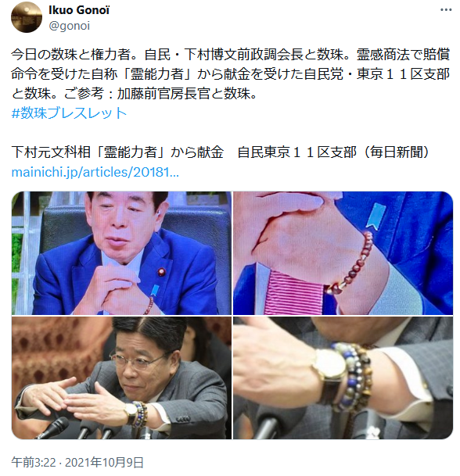
Task: Open the @gonoi handle link
Action: click(69, 26)
